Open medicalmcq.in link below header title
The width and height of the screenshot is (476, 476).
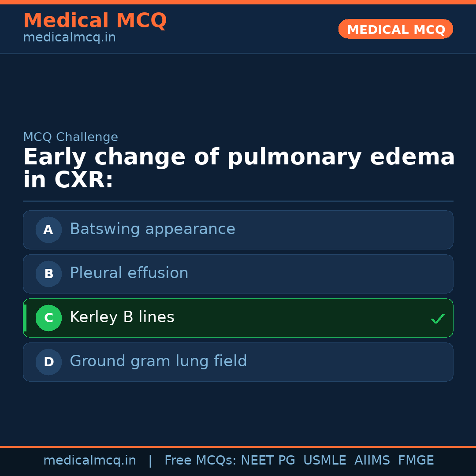pos(69,38)
